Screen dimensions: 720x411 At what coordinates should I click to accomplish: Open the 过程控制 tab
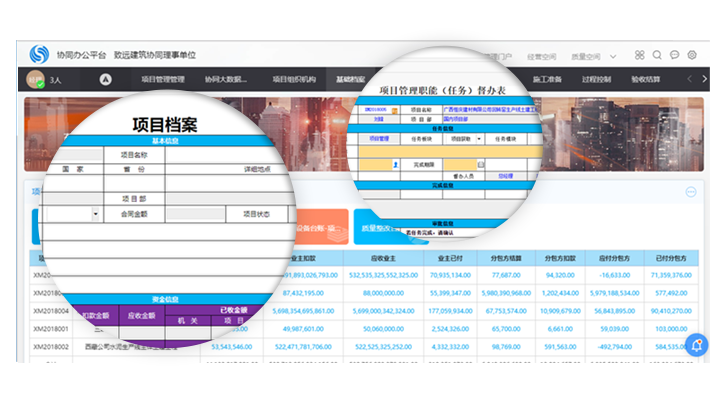point(596,79)
